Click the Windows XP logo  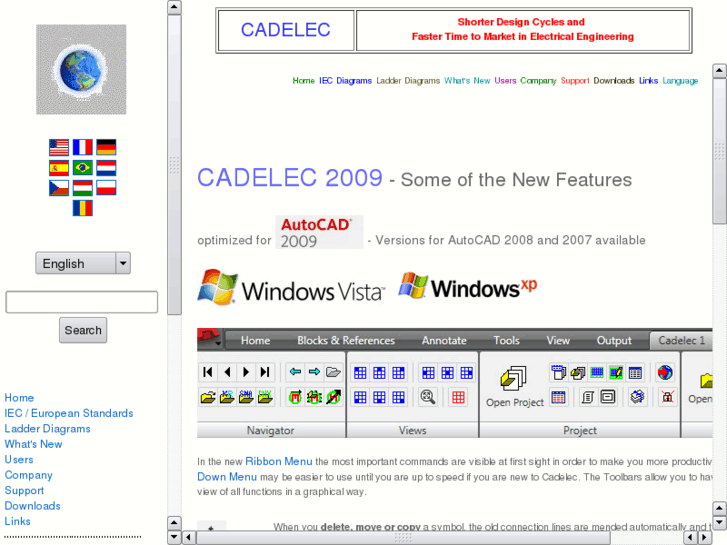click(x=467, y=286)
